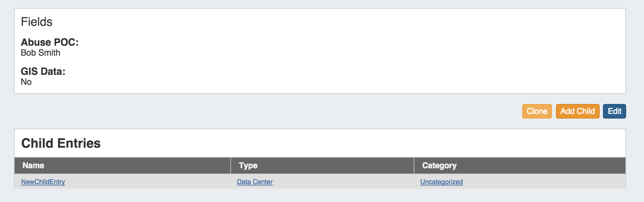Click the Abuse POC field label
The image size is (644, 202).
coord(50,42)
